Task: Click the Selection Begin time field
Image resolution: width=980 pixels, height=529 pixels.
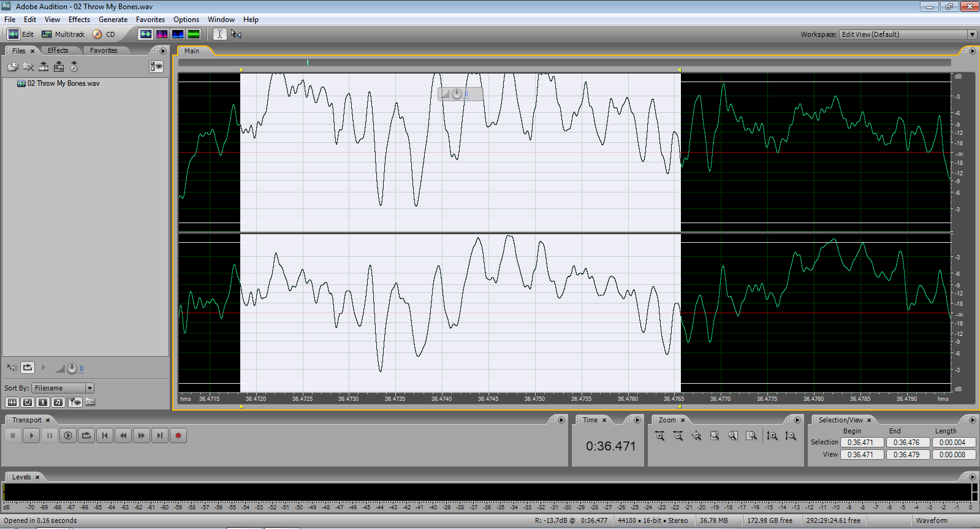Action: coord(861,443)
